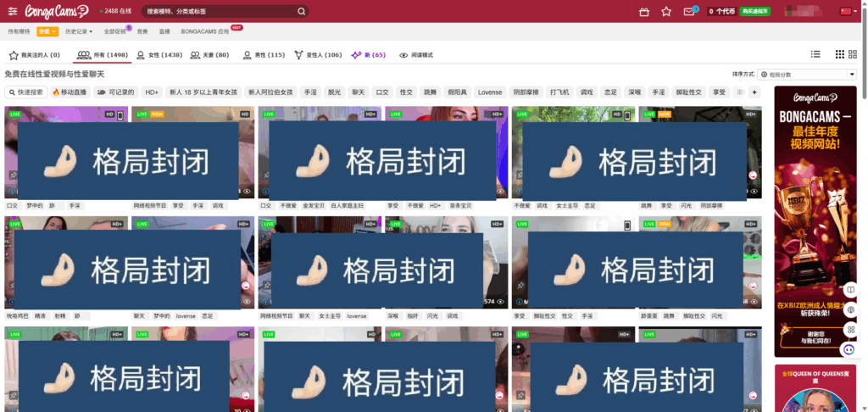The height and width of the screenshot is (412, 868).
Task: Select the 男性 (115) tab
Action: 264,55
